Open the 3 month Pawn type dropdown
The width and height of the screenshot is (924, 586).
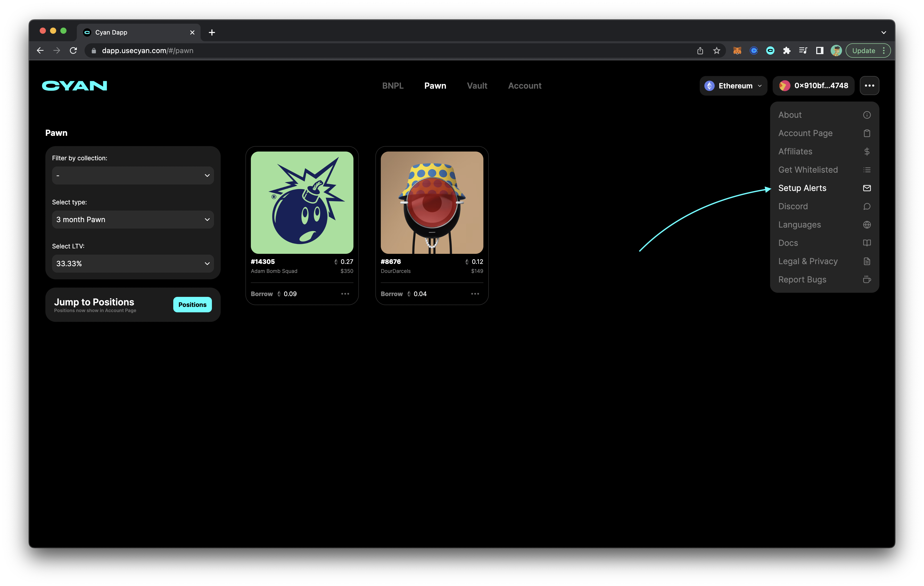pyautogui.click(x=133, y=219)
